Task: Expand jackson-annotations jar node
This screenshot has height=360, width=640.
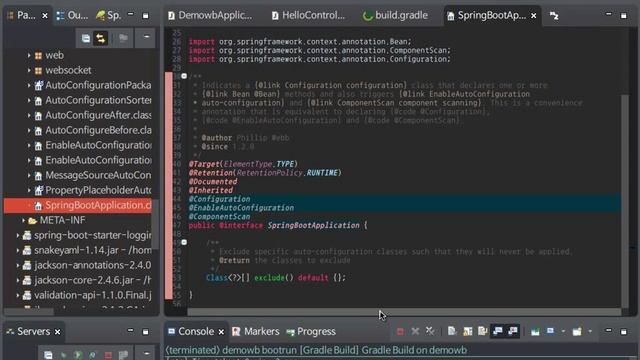Action: click(18, 265)
